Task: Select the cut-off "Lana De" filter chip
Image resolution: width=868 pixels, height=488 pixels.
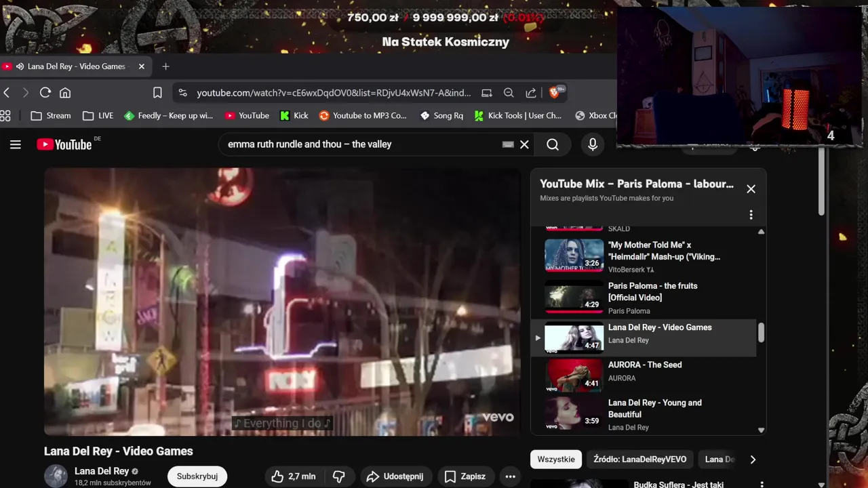Action: (719, 460)
